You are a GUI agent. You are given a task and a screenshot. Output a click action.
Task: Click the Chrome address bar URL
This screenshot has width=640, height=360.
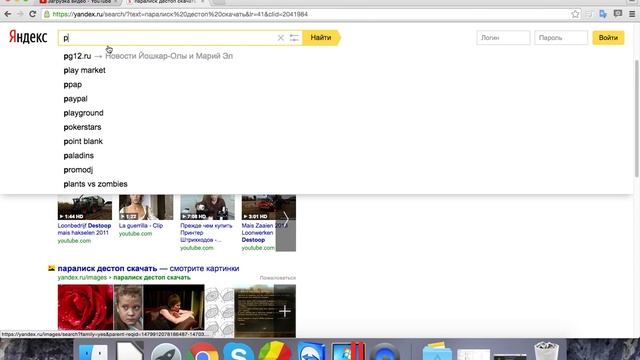[180, 14]
